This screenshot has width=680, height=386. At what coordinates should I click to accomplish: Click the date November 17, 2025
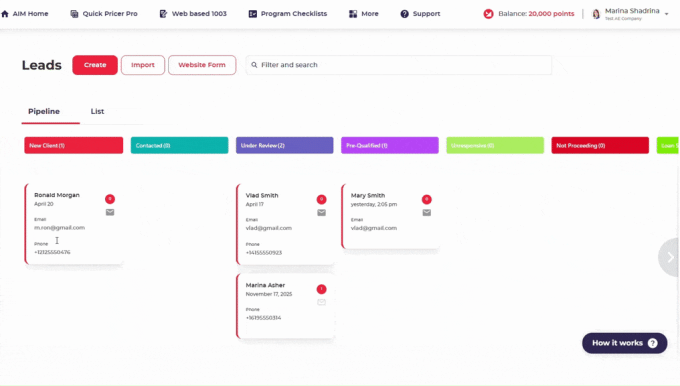click(x=269, y=294)
